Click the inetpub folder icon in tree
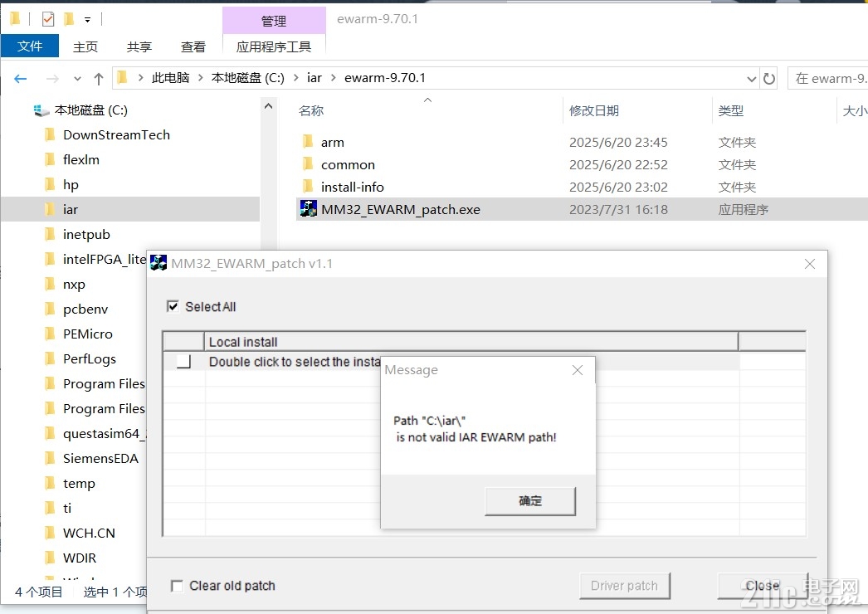 [50, 234]
